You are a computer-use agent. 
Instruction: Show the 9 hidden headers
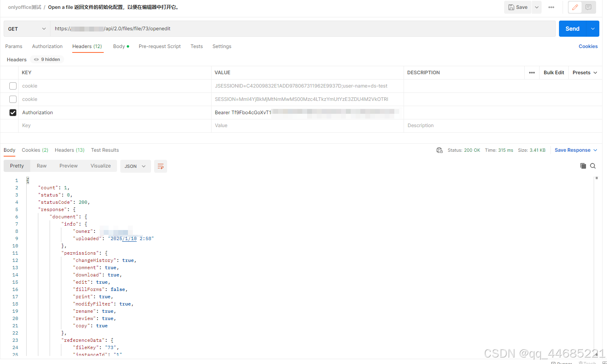coord(46,59)
